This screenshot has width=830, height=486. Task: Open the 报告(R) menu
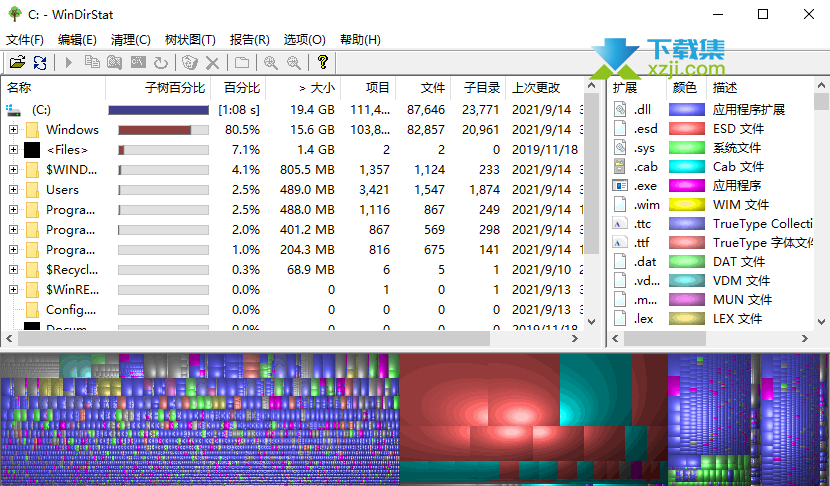pos(249,40)
